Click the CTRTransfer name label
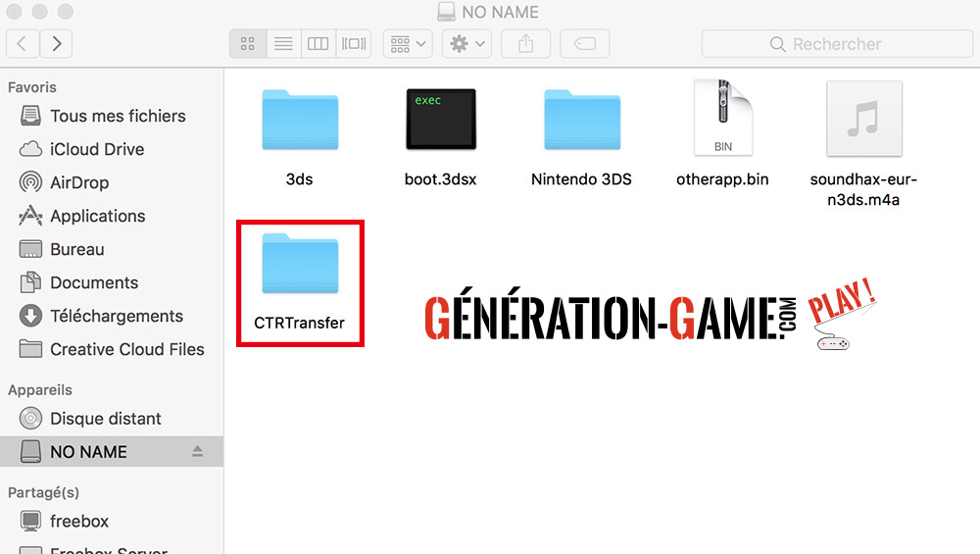This screenshot has height=554, width=980. tap(299, 324)
